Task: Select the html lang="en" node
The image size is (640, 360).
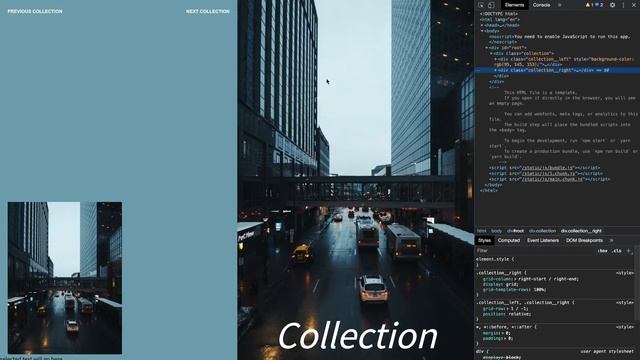Action: click(x=500, y=20)
